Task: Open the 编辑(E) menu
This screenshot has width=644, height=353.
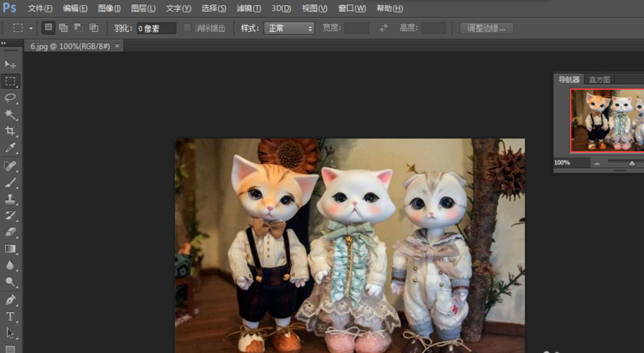Action: (75, 8)
